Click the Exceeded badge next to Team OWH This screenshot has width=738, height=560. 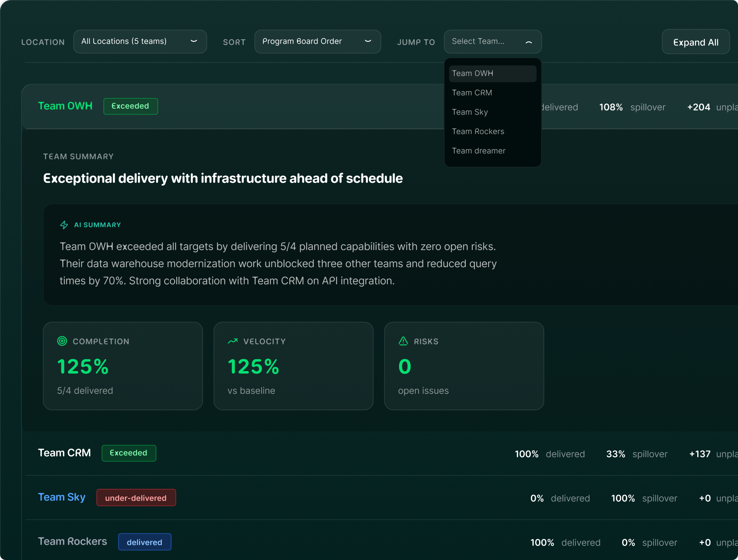(x=131, y=106)
